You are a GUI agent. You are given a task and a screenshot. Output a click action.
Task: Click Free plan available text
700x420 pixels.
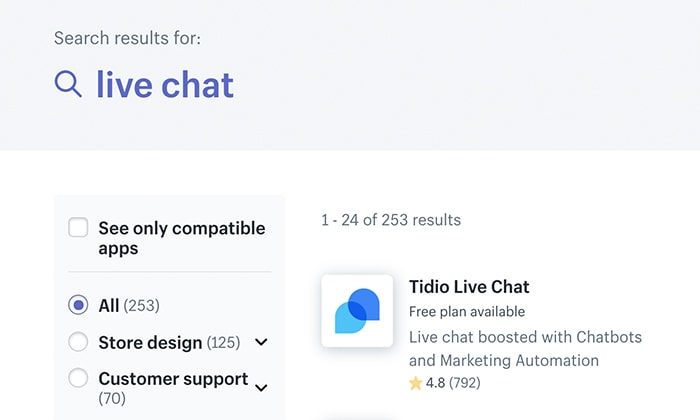[x=467, y=312]
